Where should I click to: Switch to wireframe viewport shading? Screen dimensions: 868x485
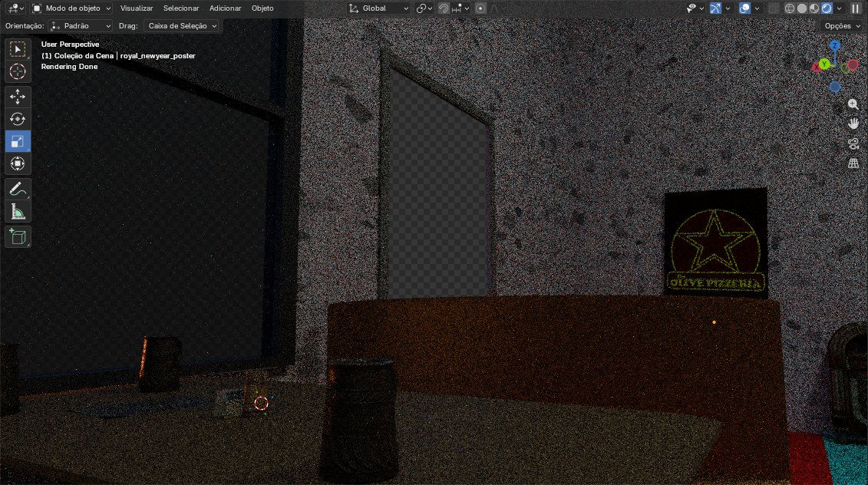click(x=790, y=8)
